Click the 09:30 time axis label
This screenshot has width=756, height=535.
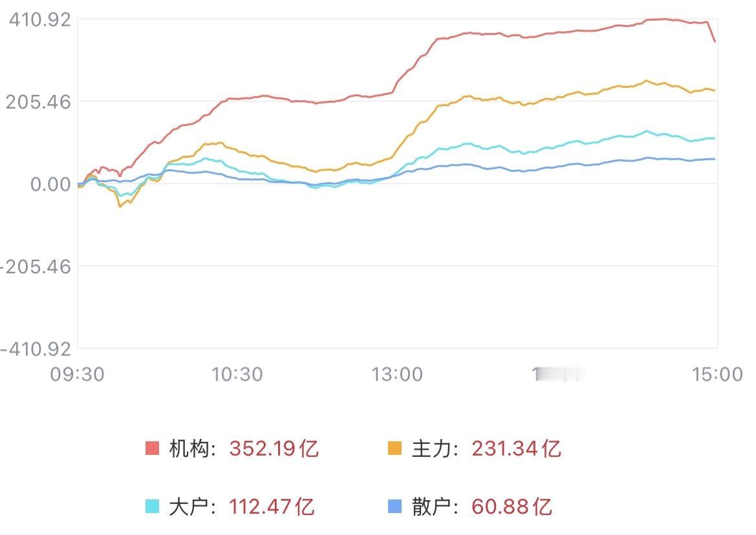pos(77,374)
